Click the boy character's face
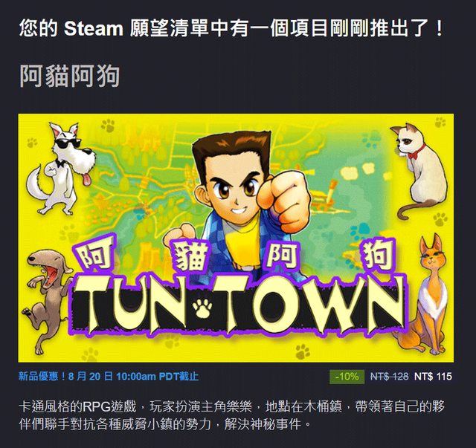The width and height of the screenshot is (476, 448). click(x=233, y=187)
